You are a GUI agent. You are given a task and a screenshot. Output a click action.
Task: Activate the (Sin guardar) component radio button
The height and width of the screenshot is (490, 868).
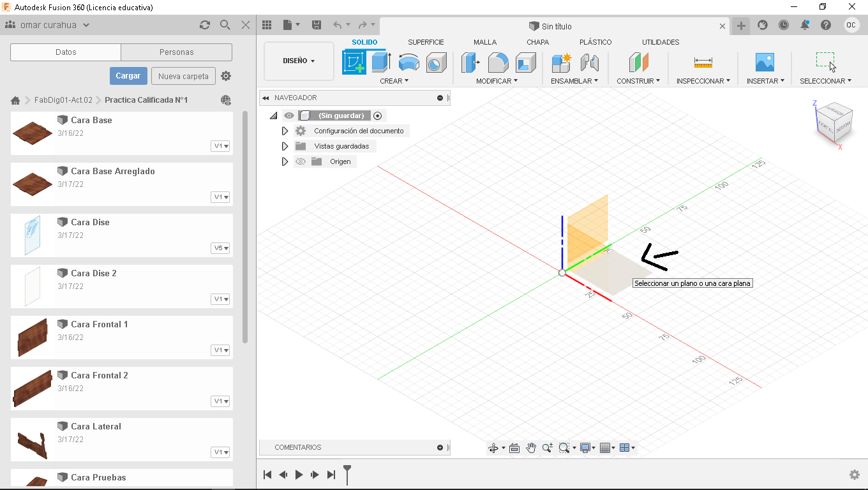(x=378, y=115)
